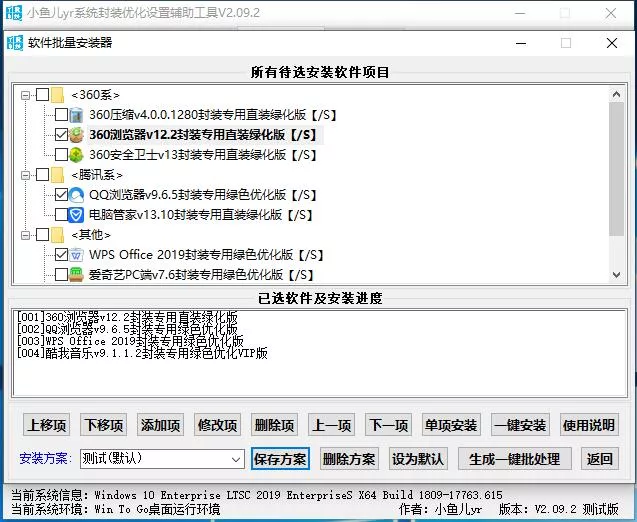Image resolution: width=637 pixels, height=522 pixels.
Task: Uncheck the QQ浏览器v9.6.5 checkbox
Action: point(61,195)
